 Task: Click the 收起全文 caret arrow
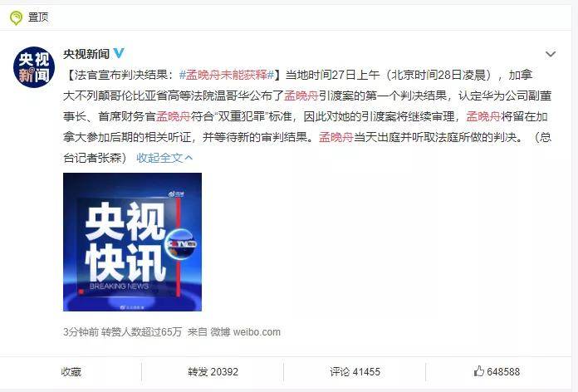tap(189, 158)
